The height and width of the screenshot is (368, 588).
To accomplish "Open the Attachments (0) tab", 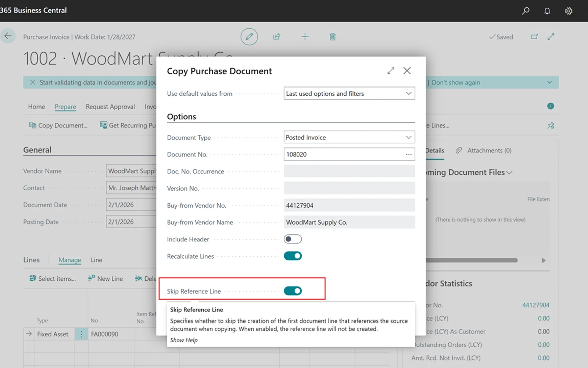I will (x=484, y=151).
